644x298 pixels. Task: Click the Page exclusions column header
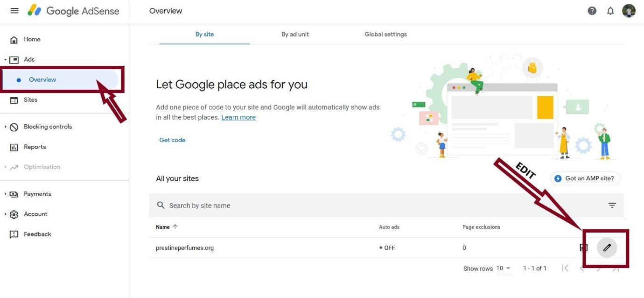[481, 227]
